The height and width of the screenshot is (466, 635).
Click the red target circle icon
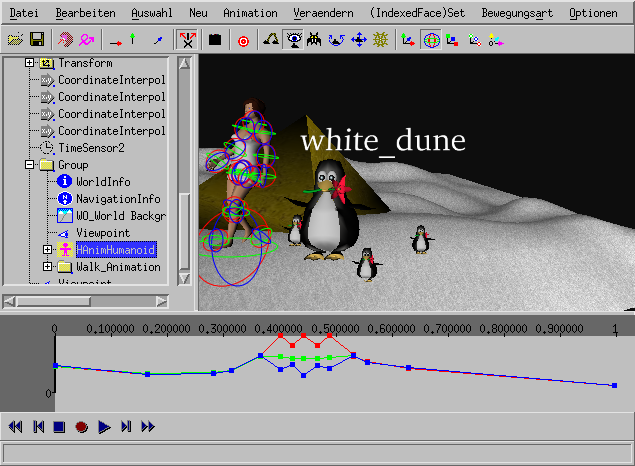pyautogui.click(x=243, y=41)
